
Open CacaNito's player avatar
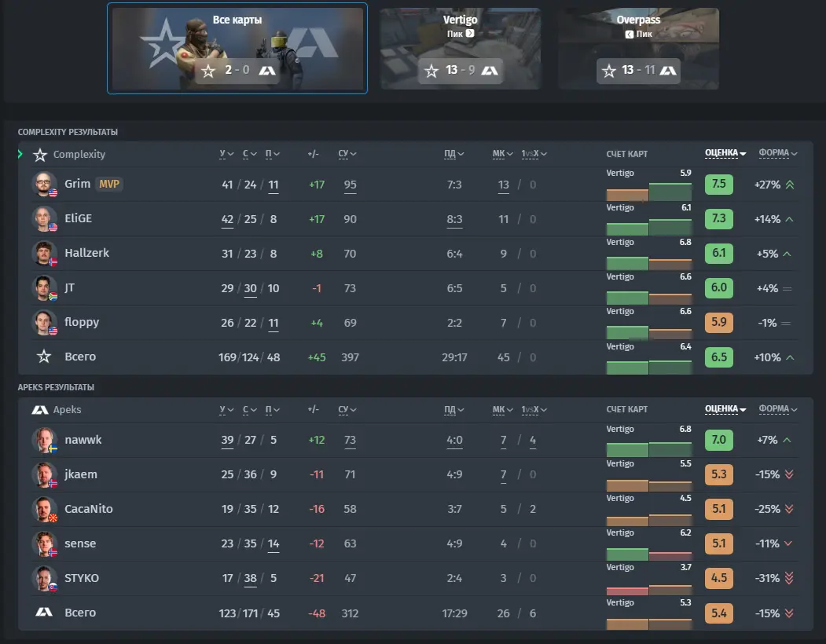tap(44, 509)
